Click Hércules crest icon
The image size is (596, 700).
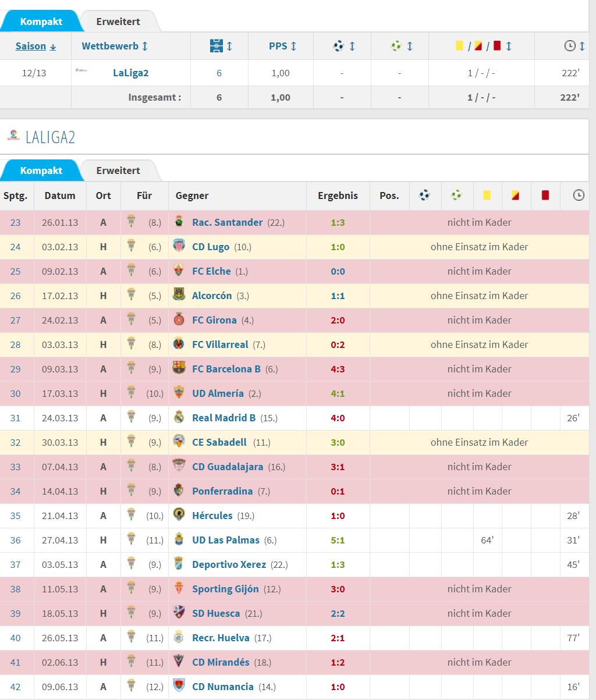click(x=179, y=515)
